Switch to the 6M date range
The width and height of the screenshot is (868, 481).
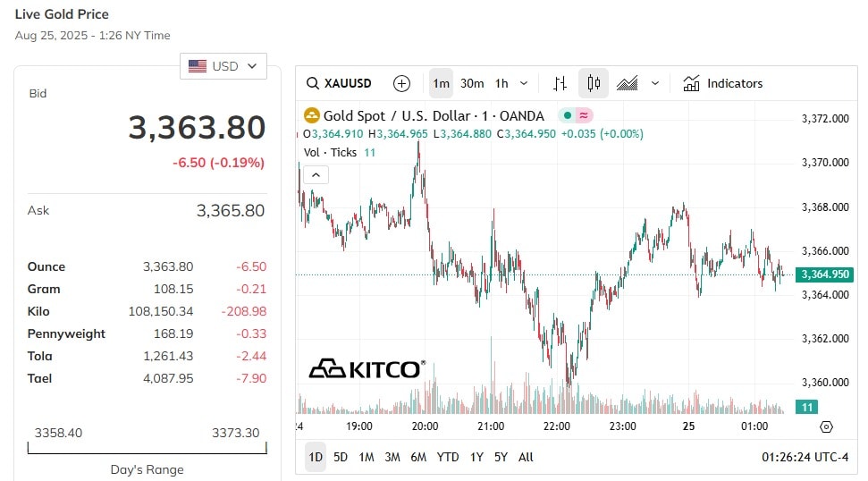click(x=418, y=457)
